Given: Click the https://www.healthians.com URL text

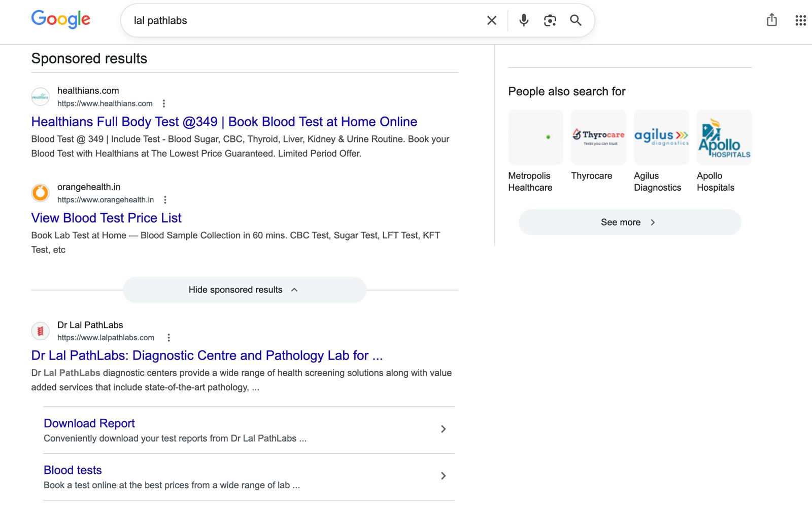Looking at the screenshot, I should click(105, 103).
